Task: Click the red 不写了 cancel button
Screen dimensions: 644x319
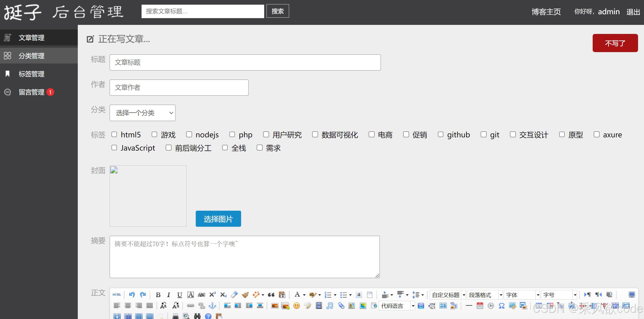Action: click(x=615, y=43)
